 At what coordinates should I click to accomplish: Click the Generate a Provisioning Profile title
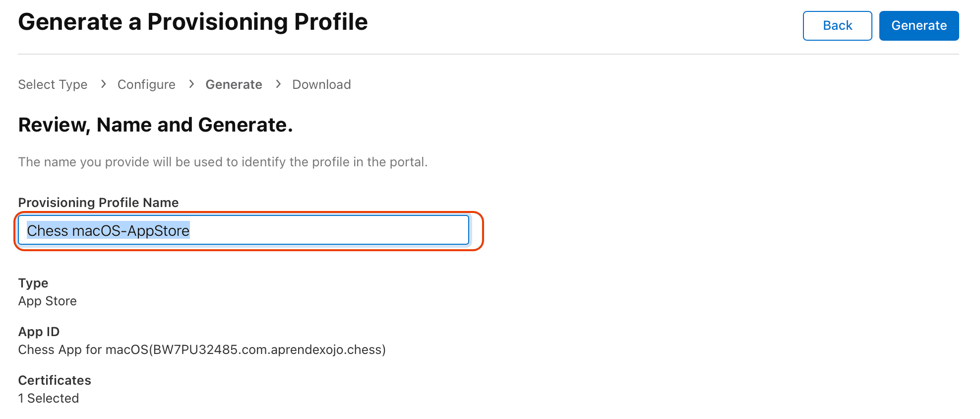click(x=193, y=22)
